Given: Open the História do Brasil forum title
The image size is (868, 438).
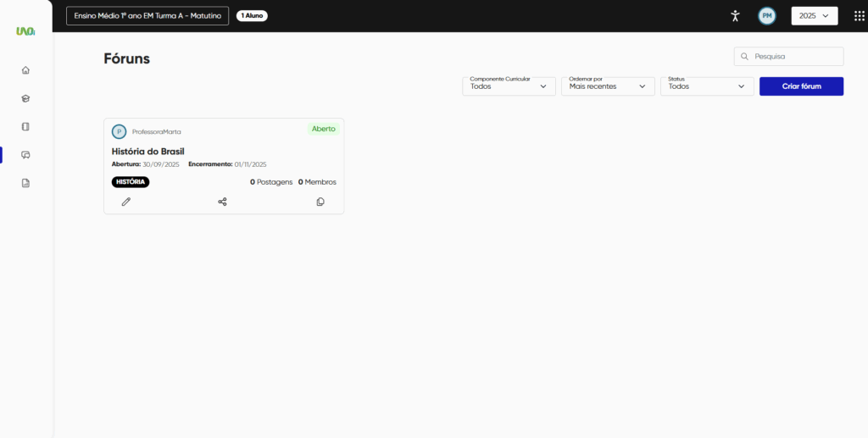Looking at the screenshot, I should 148,152.
